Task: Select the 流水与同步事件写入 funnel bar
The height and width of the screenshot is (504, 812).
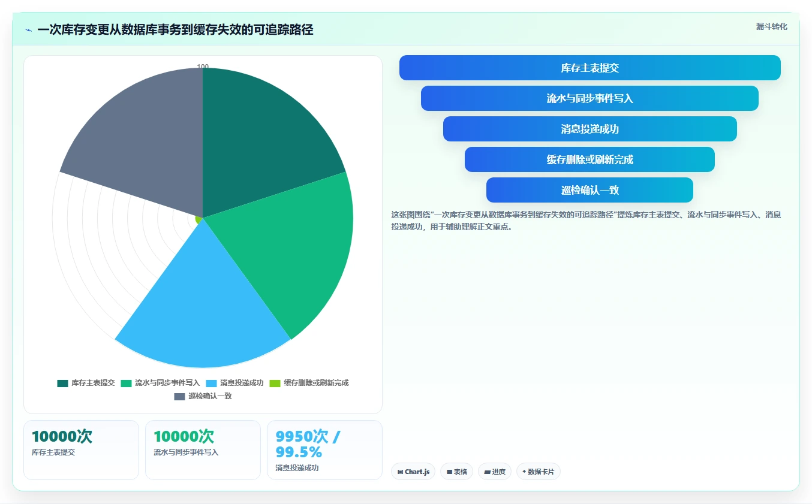Action: pos(590,98)
